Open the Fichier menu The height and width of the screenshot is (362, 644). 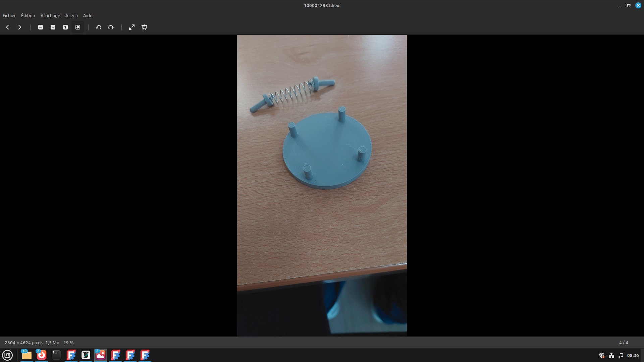tap(9, 15)
